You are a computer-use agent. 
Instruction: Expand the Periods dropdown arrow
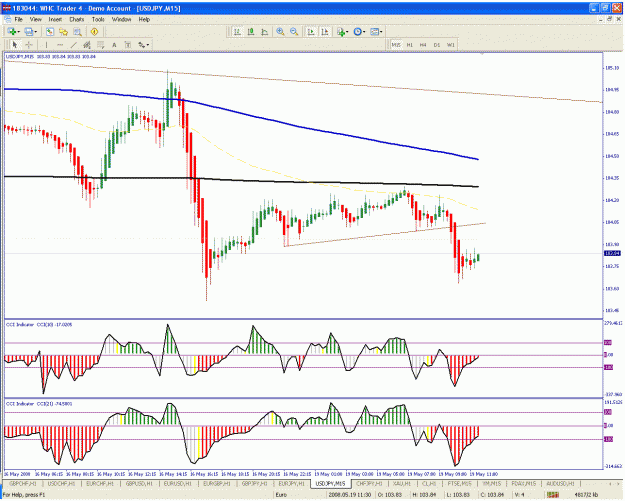[x=364, y=32]
